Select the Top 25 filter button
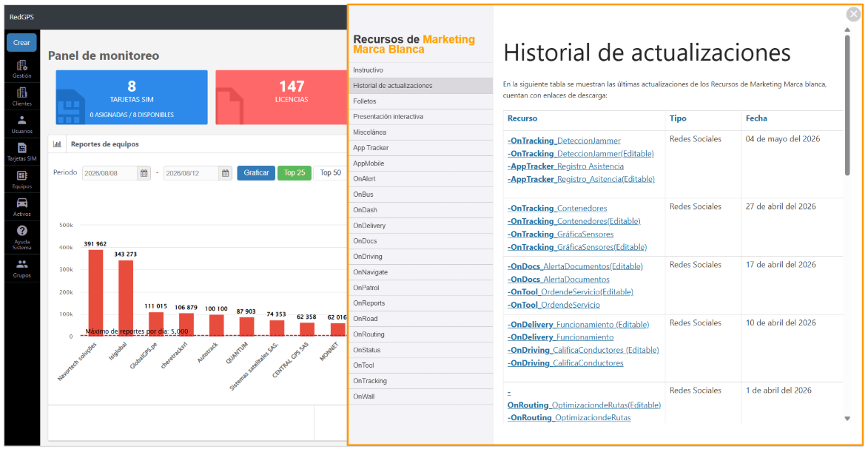Image resolution: width=868 pixels, height=449 pixels. pos(295,173)
